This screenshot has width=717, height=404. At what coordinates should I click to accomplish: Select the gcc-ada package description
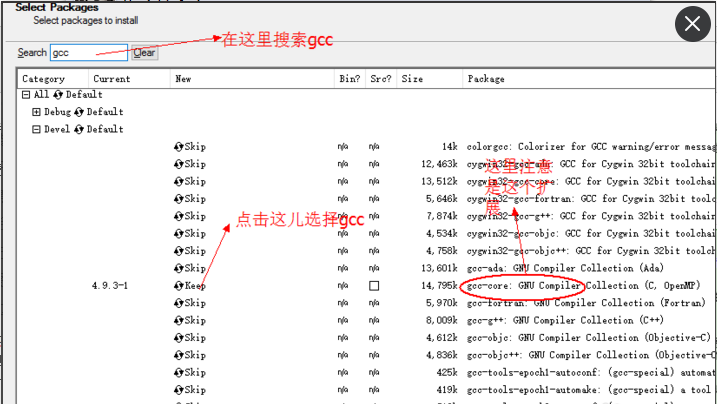coord(565,268)
